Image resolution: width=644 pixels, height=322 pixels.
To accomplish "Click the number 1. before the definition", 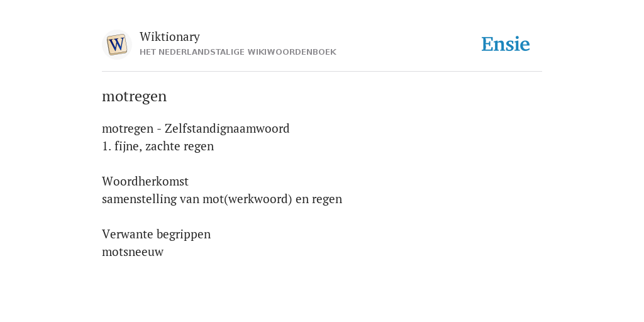I will [106, 147].
